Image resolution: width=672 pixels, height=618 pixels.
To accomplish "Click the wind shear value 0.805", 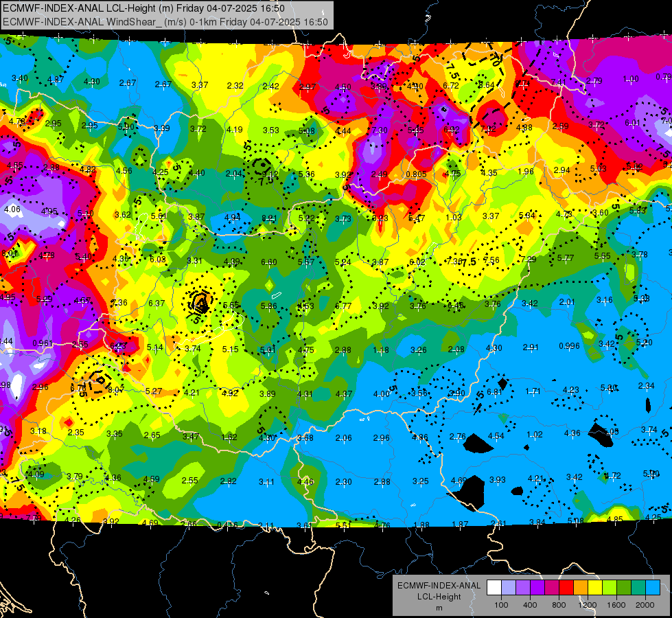I will pos(416,174).
